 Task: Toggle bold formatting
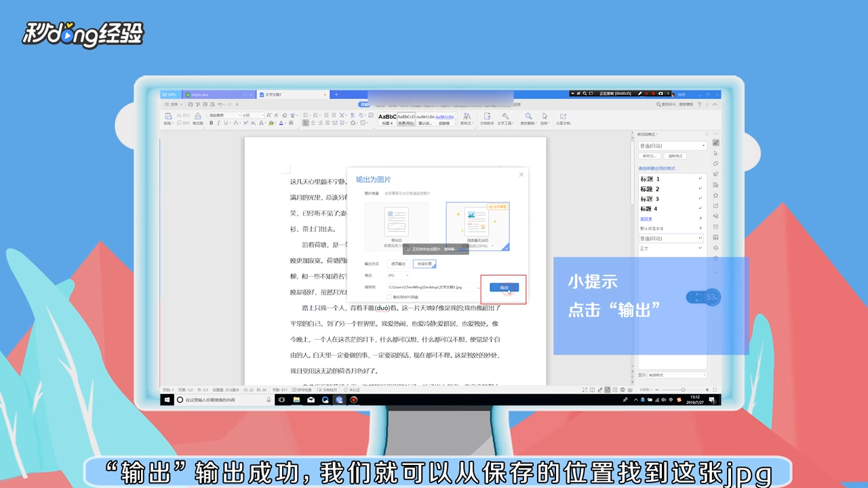211,123
